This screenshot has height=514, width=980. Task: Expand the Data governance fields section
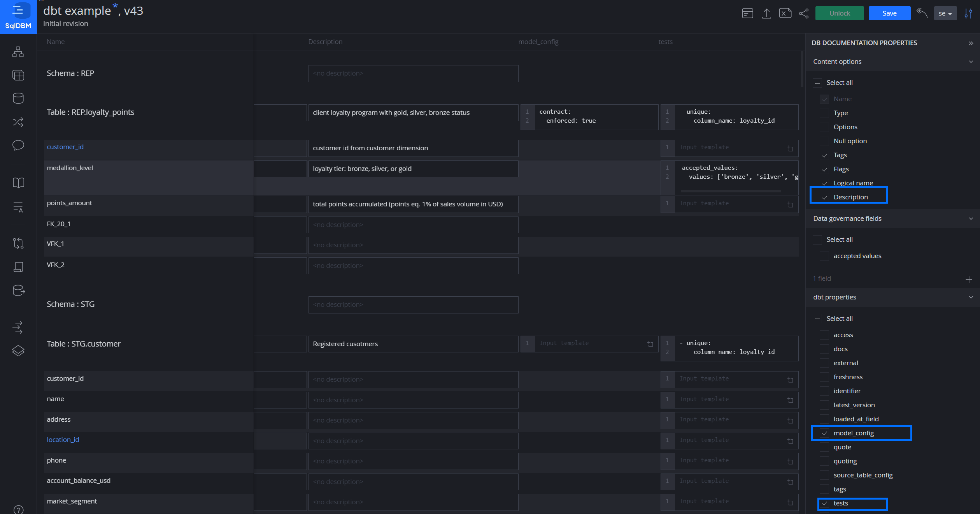(971, 218)
